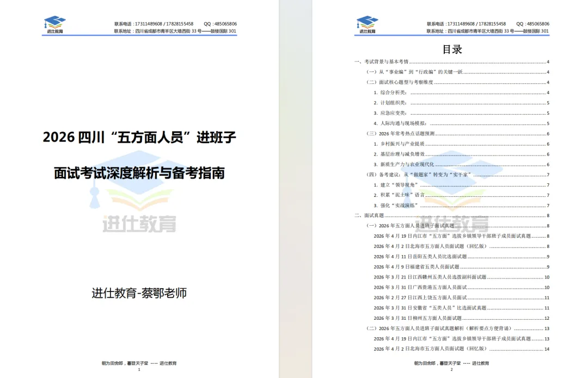588x378 pixels.
Task: Click page number '2' at the 目录 footer
Action: tap(451, 369)
